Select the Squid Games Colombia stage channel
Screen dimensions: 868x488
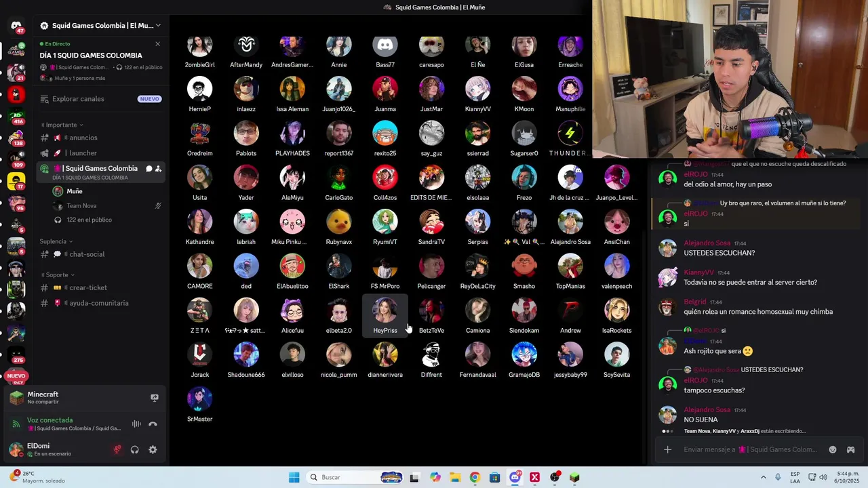pos(100,172)
